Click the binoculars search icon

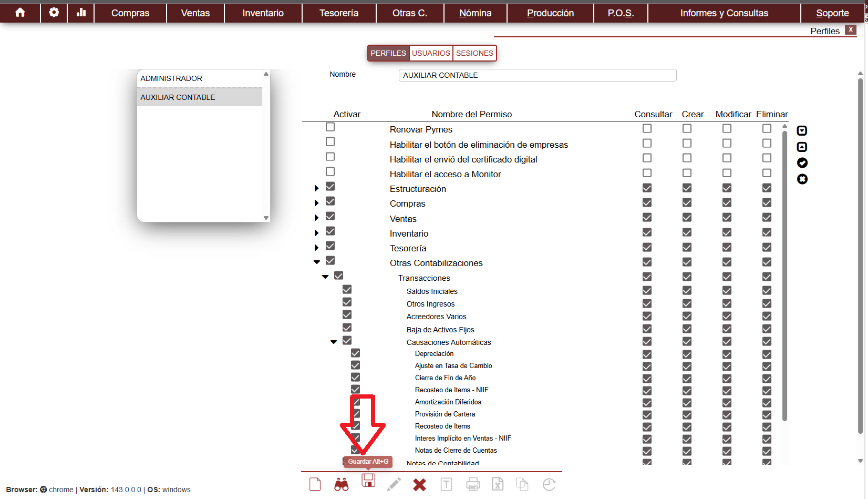pos(342,484)
